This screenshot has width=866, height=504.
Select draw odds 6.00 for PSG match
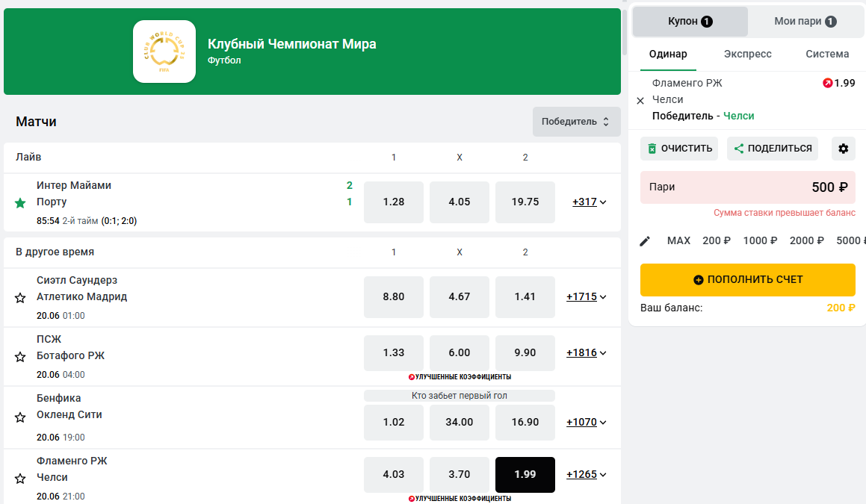click(x=460, y=352)
